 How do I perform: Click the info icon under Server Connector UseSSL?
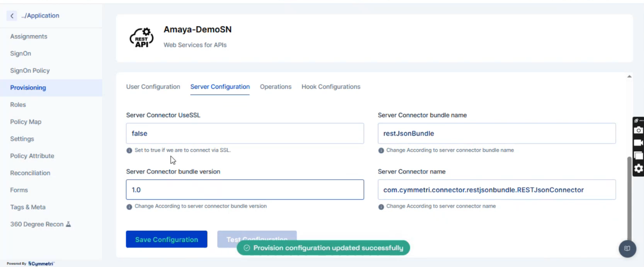tap(129, 150)
